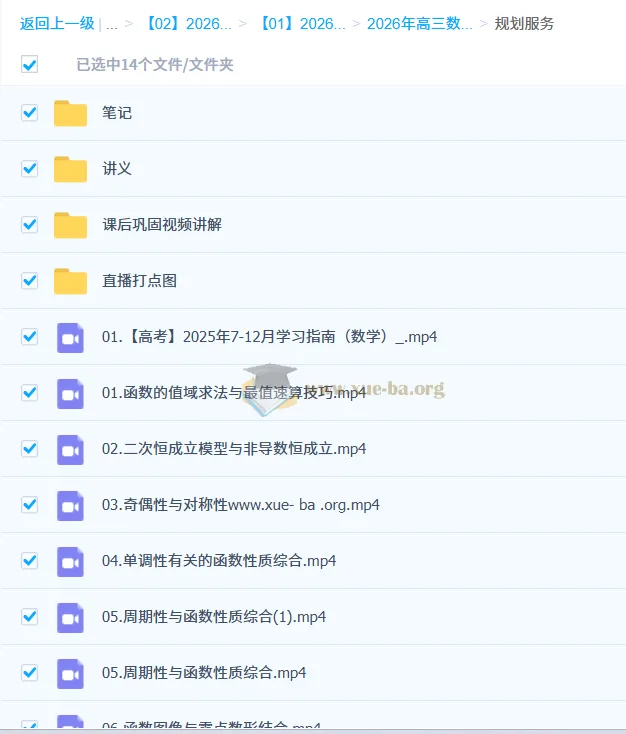The image size is (626, 734).
Task: Click video icon for 01.【高考】2025年7-12月学习指南
Action: coord(70,338)
